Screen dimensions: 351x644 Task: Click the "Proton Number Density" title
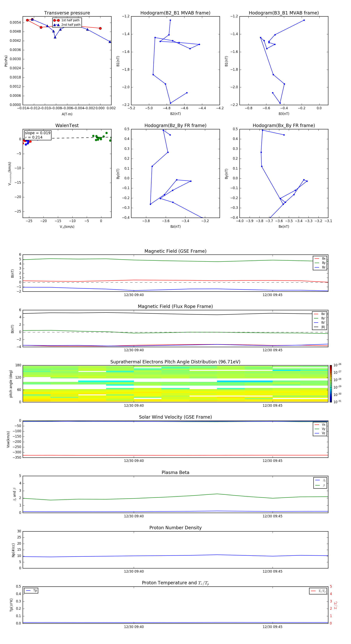point(175,528)
